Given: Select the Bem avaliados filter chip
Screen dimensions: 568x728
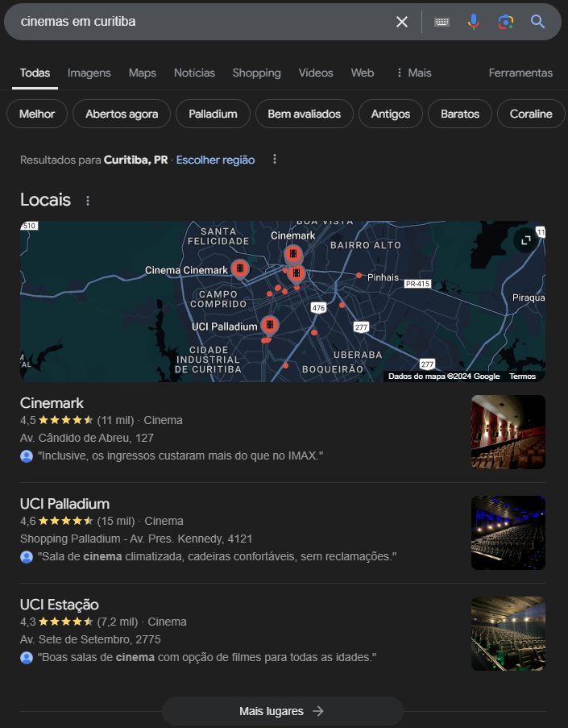Looking at the screenshot, I should coord(305,114).
